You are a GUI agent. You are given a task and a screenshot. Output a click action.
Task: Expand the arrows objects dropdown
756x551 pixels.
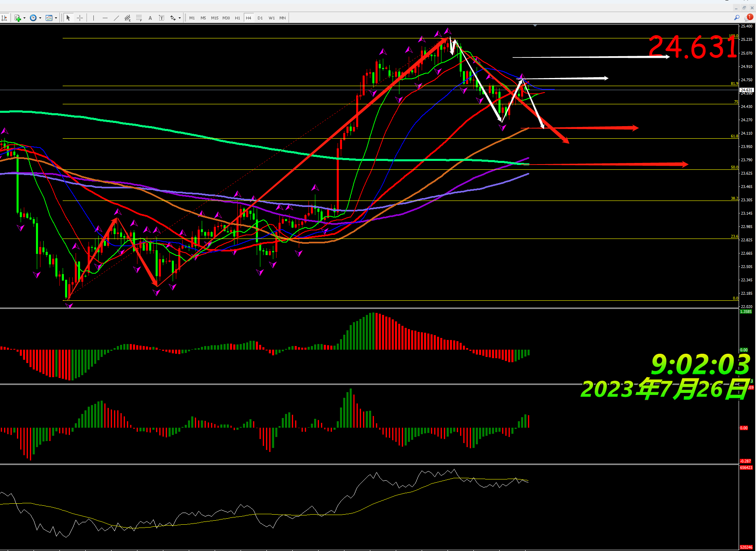tap(179, 18)
